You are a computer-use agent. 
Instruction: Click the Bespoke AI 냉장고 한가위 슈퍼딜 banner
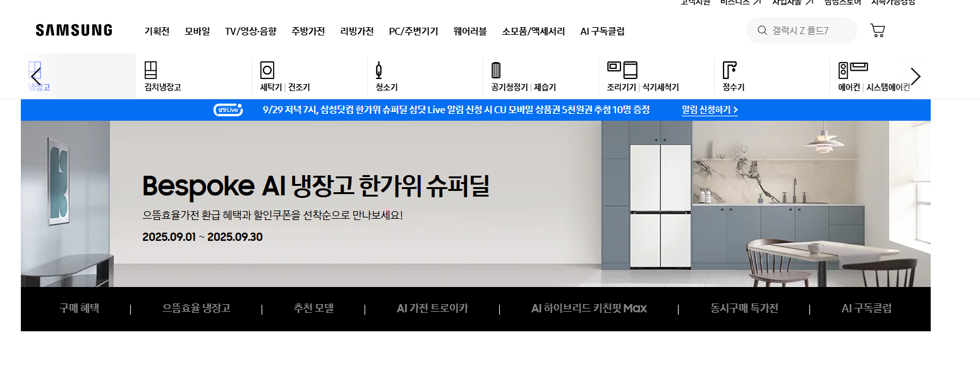click(476, 204)
